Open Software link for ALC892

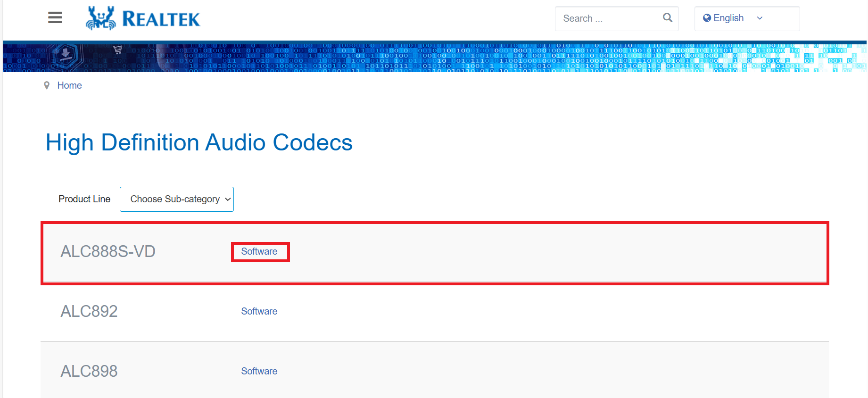tap(259, 311)
